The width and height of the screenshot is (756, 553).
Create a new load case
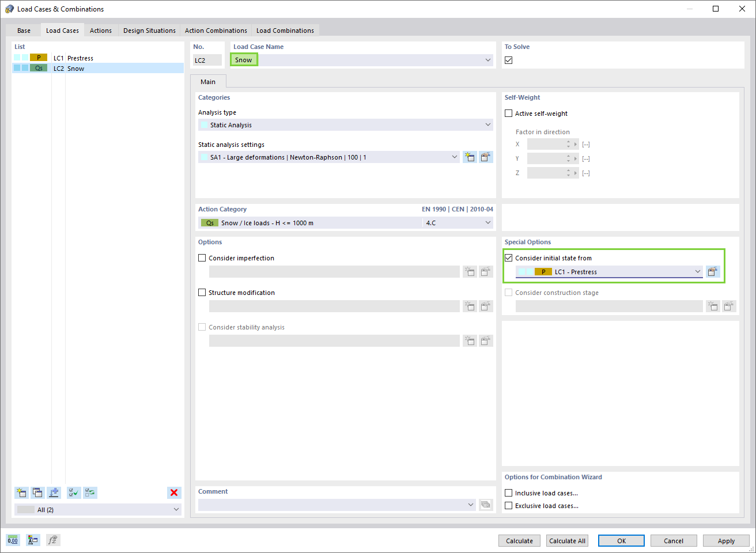[x=21, y=493]
